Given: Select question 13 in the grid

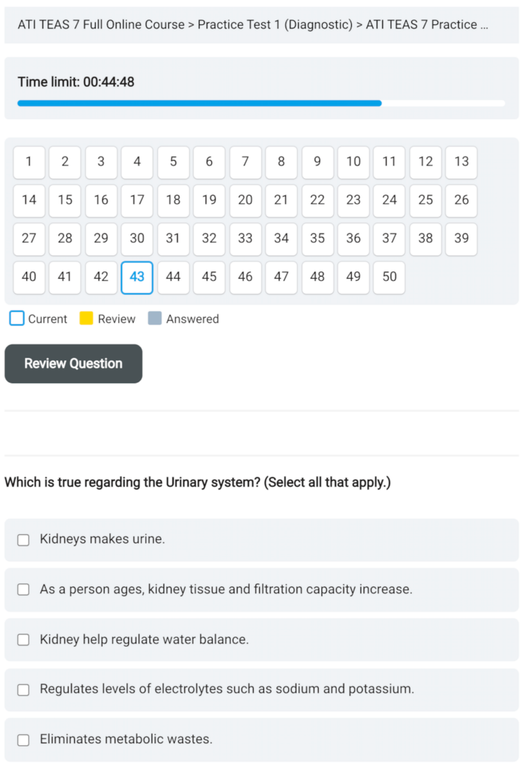Looking at the screenshot, I should point(461,161).
